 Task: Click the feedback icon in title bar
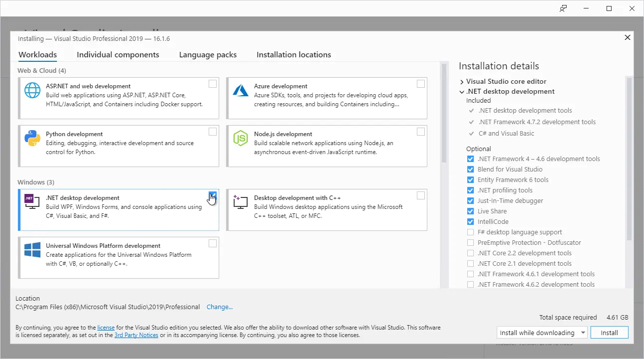coord(563,8)
